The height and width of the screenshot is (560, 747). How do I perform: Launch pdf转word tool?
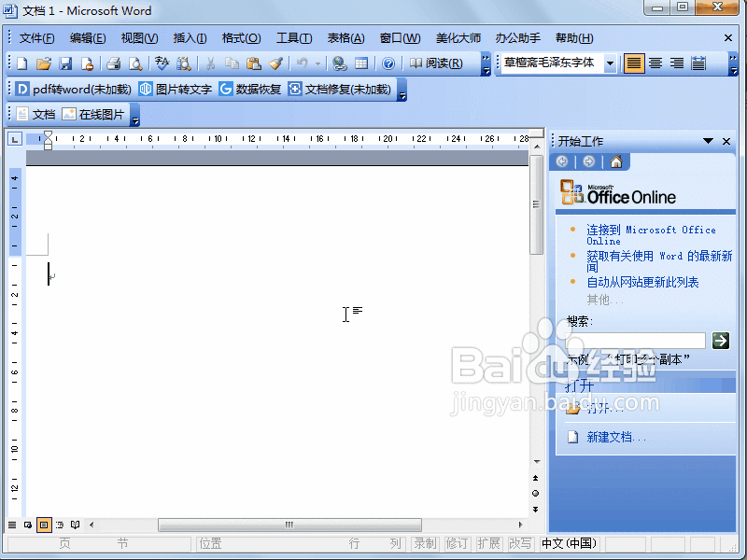pos(74,89)
